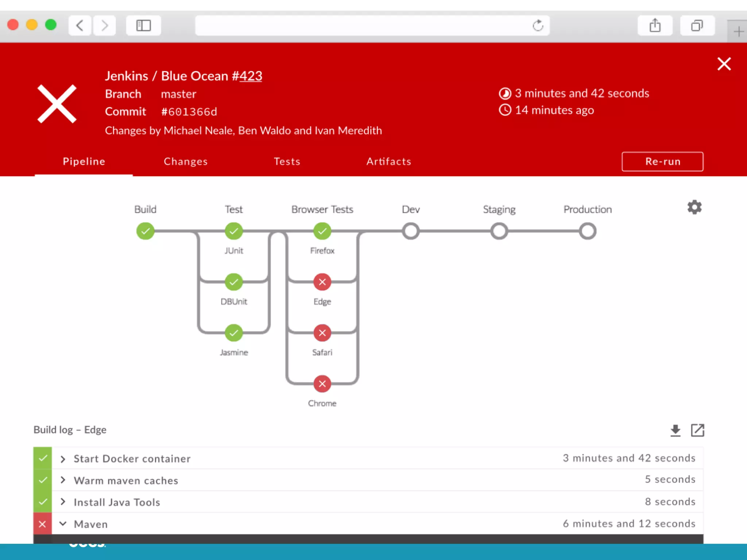
Task: Click the browser address bar
Action: pos(361,26)
